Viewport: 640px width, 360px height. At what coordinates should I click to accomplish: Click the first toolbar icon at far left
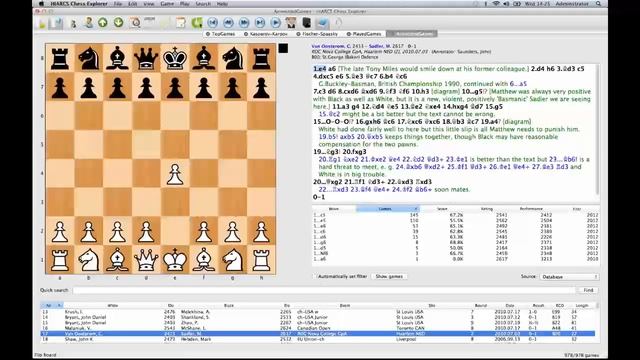[42, 23]
